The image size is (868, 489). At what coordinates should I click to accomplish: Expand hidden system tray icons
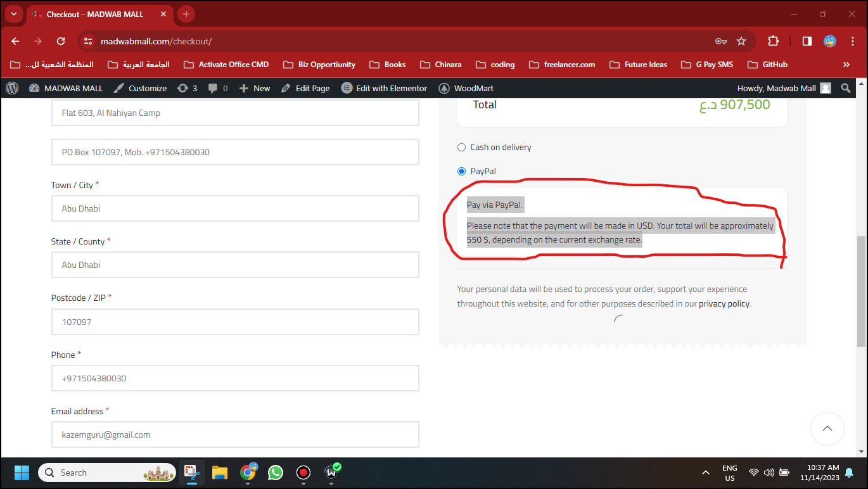(x=705, y=473)
